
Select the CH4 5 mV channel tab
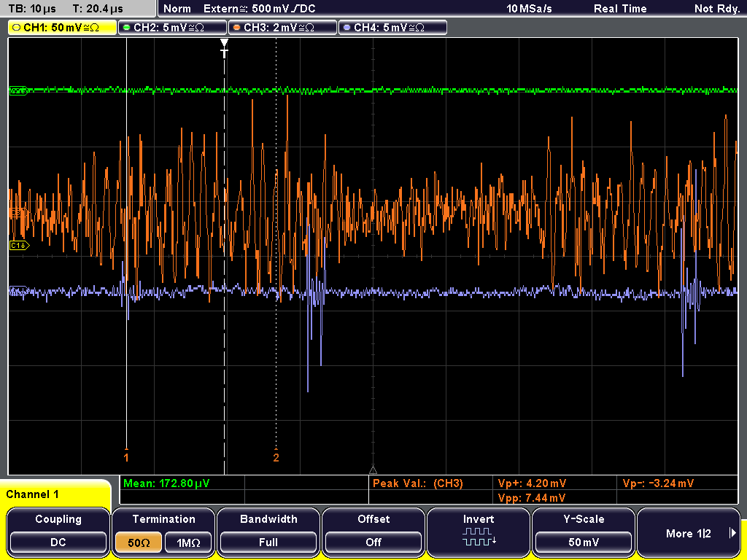tap(392, 28)
